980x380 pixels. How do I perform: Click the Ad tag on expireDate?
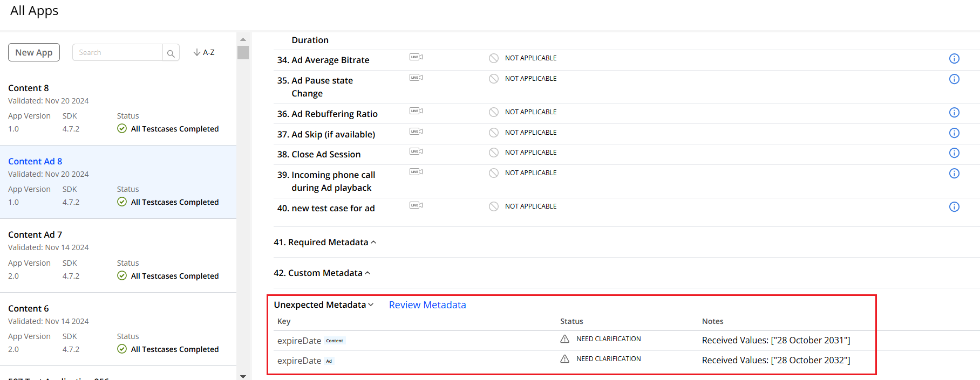click(x=329, y=361)
